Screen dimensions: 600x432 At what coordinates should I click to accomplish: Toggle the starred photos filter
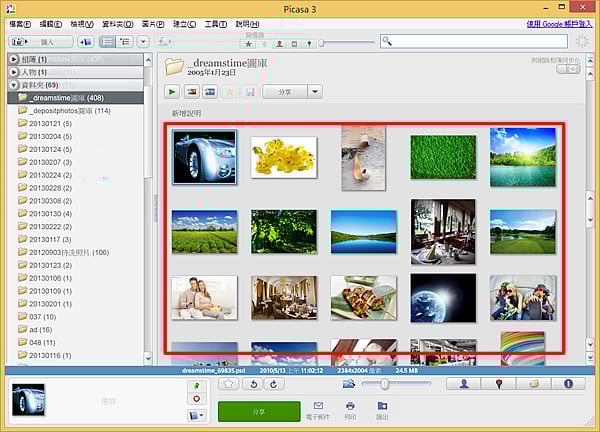(249, 44)
